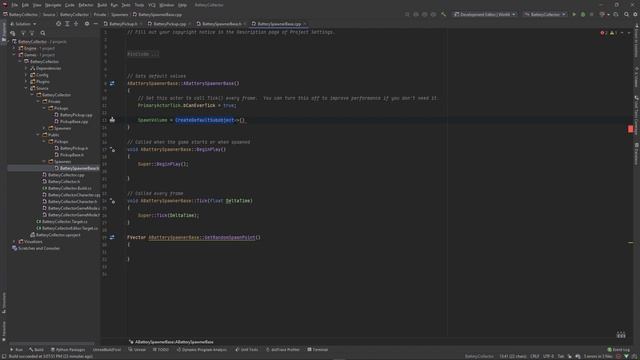Expand the Dependencies node

pos(27,68)
